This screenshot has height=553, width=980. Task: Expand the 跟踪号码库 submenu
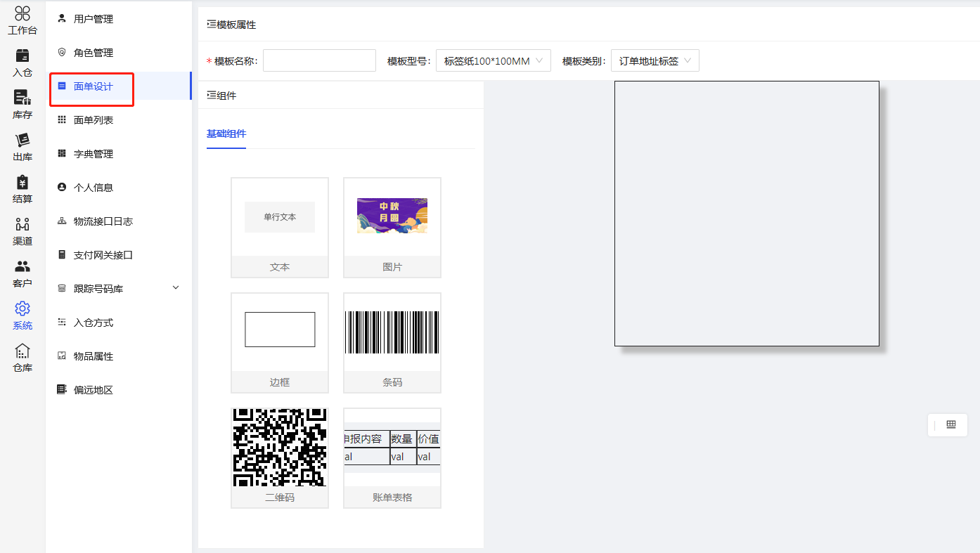pyautogui.click(x=176, y=288)
